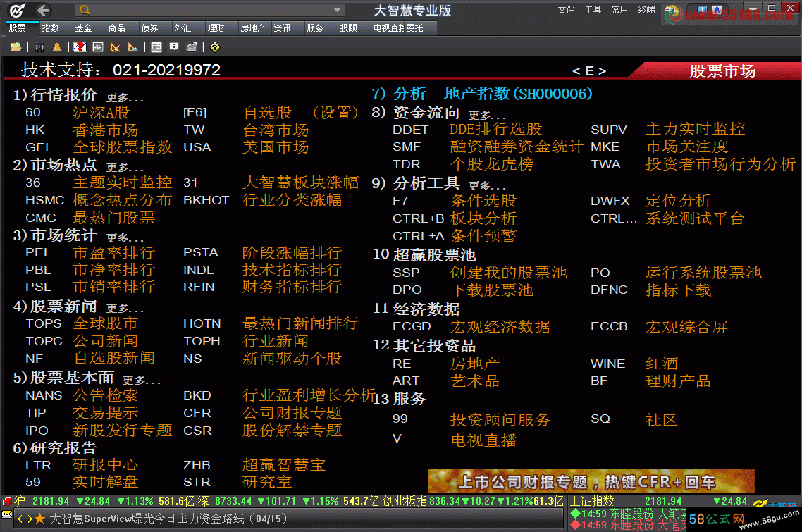Open the 条件选股 screening tool

[x=483, y=201]
